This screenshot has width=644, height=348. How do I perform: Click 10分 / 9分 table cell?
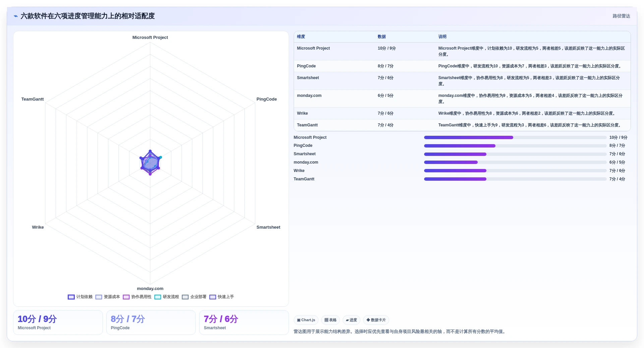pos(387,48)
